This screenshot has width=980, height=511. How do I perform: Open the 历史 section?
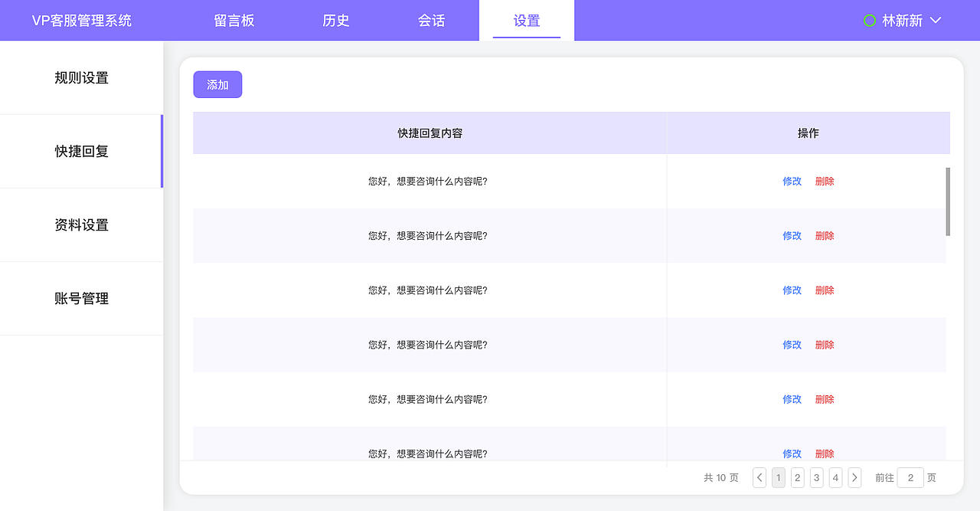pyautogui.click(x=335, y=20)
